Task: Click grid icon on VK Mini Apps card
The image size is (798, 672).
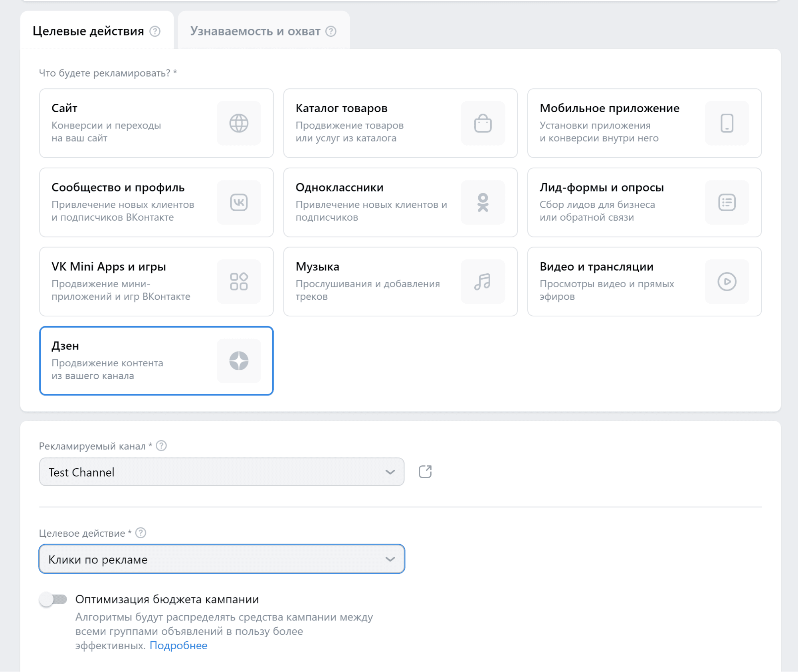Action: click(239, 281)
